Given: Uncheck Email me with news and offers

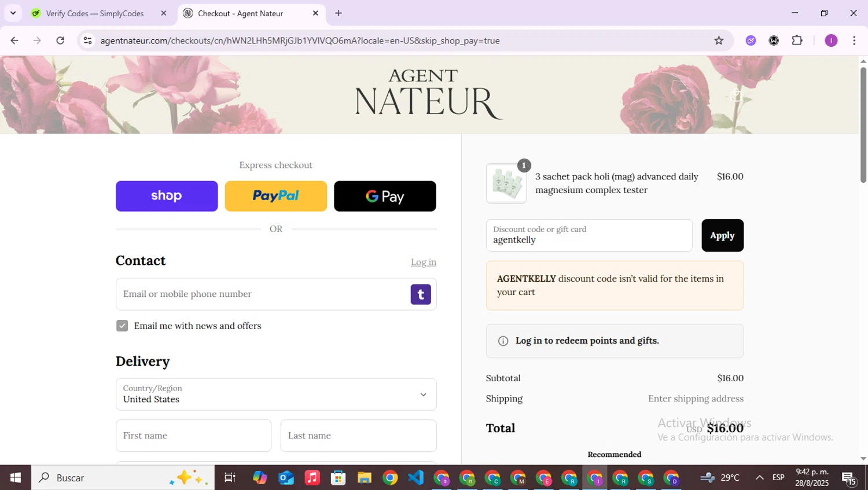Looking at the screenshot, I should point(122,326).
